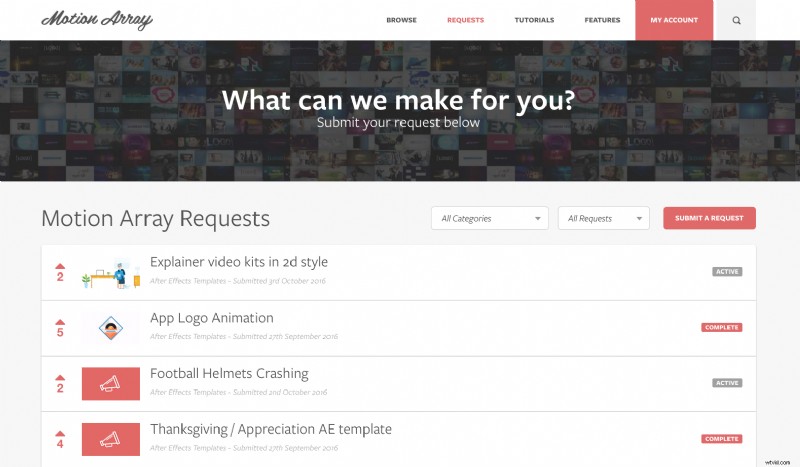The image size is (800, 467).
Task: Click 'Submit your request below' subtitle
Action: 398,122
